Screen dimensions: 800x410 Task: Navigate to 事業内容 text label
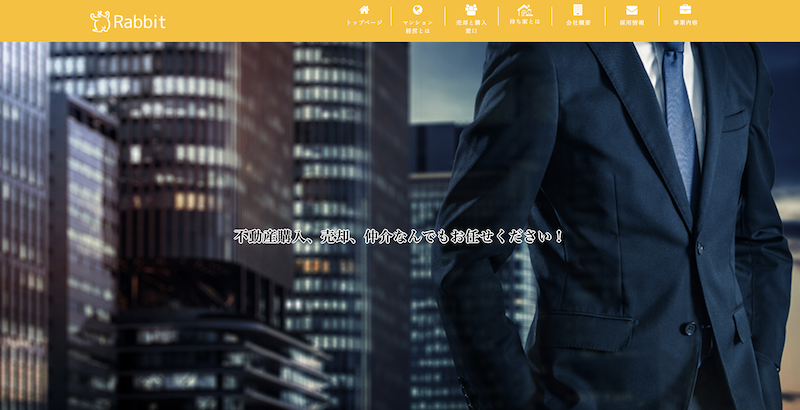(x=686, y=22)
